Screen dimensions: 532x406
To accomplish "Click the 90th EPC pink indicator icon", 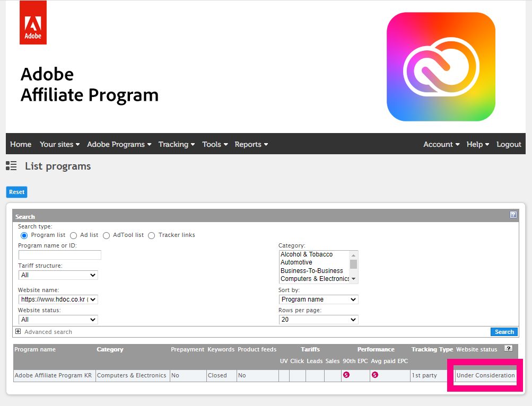I will click(x=346, y=375).
